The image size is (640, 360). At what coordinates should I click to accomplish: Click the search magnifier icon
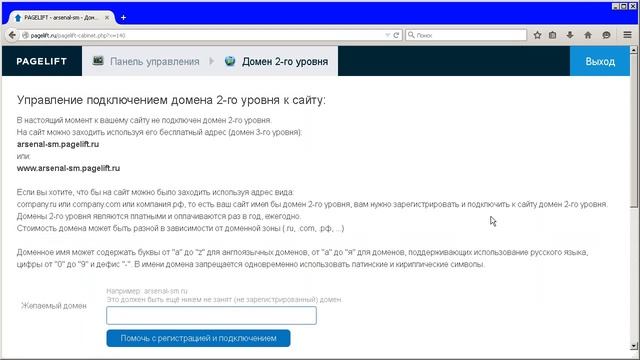411,35
